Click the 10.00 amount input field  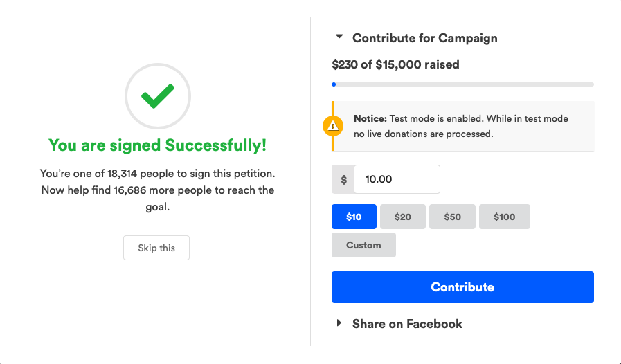click(x=397, y=179)
